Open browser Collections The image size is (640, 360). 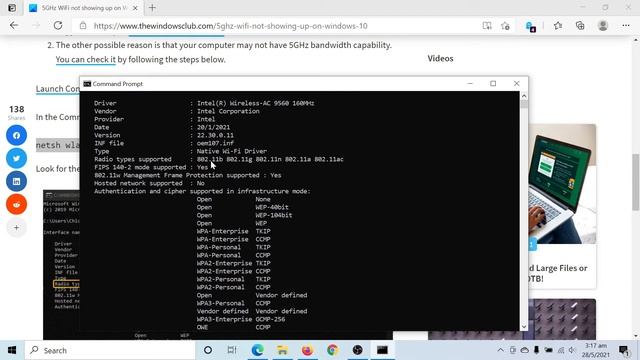click(580, 26)
